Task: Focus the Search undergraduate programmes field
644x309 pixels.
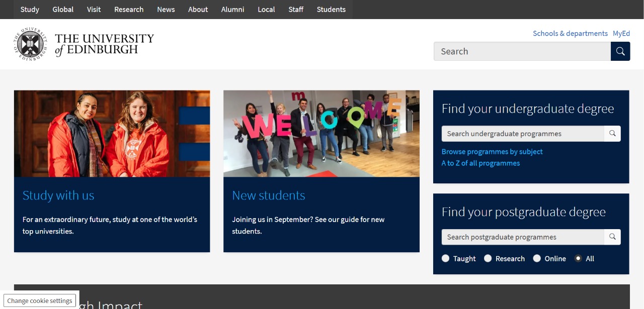Action: (x=523, y=134)
